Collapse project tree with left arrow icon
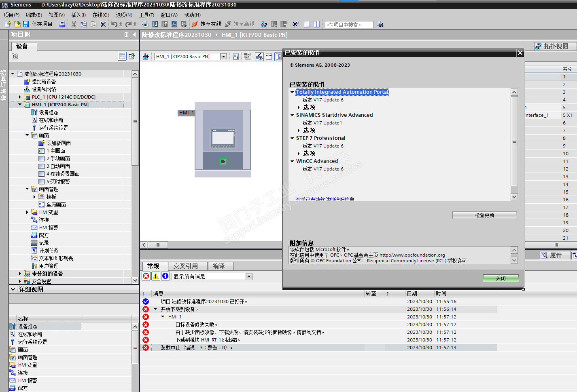Viewport: 577px width, 392px height. 135,35
